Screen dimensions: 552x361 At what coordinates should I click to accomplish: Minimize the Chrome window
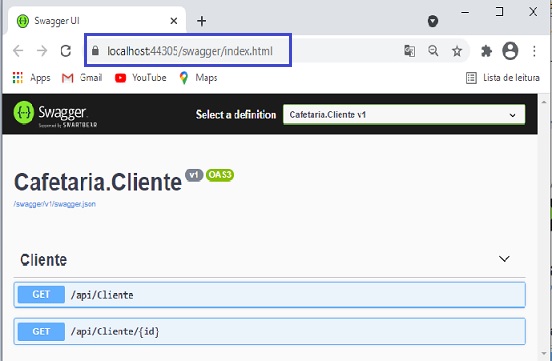click(465, 12)
